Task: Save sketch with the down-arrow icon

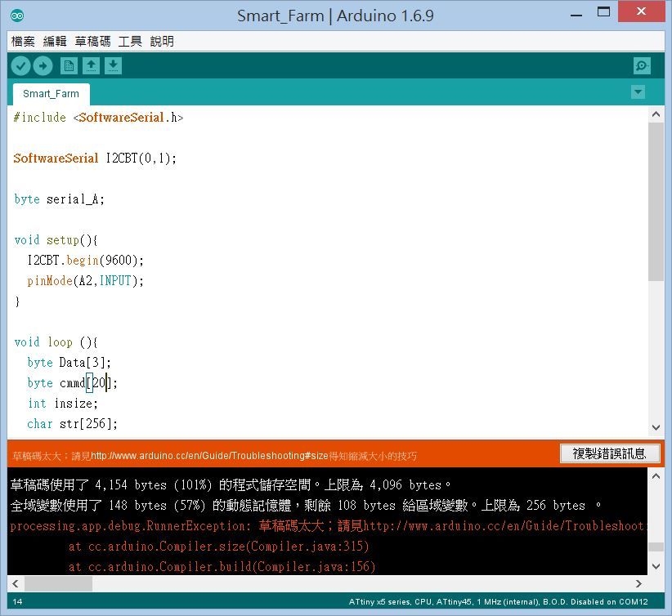Action: coord(113,66)
